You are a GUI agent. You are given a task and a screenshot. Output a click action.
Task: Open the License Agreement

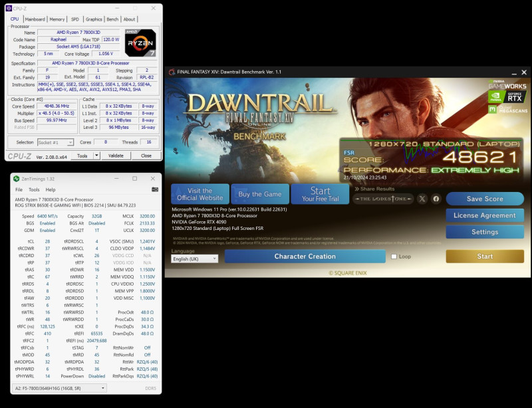(x=485, y=215)
